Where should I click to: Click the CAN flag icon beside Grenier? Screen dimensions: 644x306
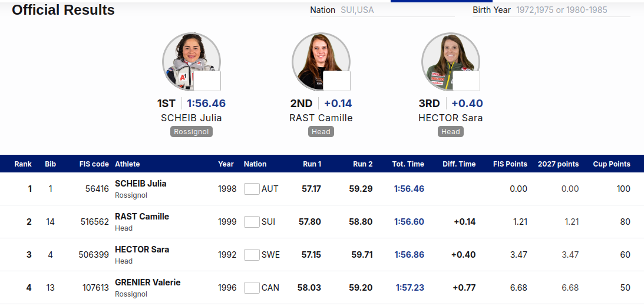(252, 288)
